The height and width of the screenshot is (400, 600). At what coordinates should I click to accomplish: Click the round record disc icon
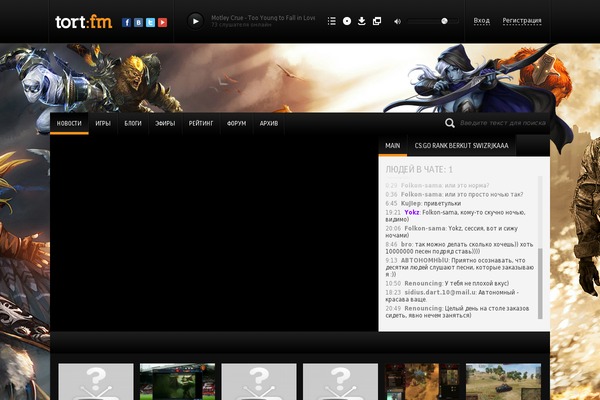(347, 21)
